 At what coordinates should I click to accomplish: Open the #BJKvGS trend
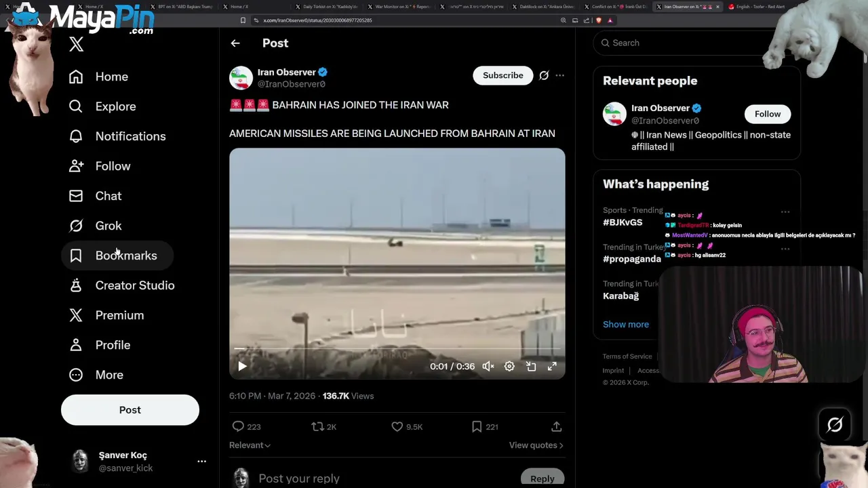coord(623,222)
